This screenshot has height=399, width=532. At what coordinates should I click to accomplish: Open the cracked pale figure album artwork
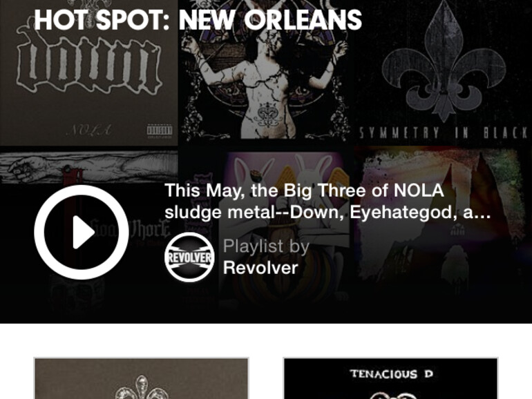click(x=266, y=73)
